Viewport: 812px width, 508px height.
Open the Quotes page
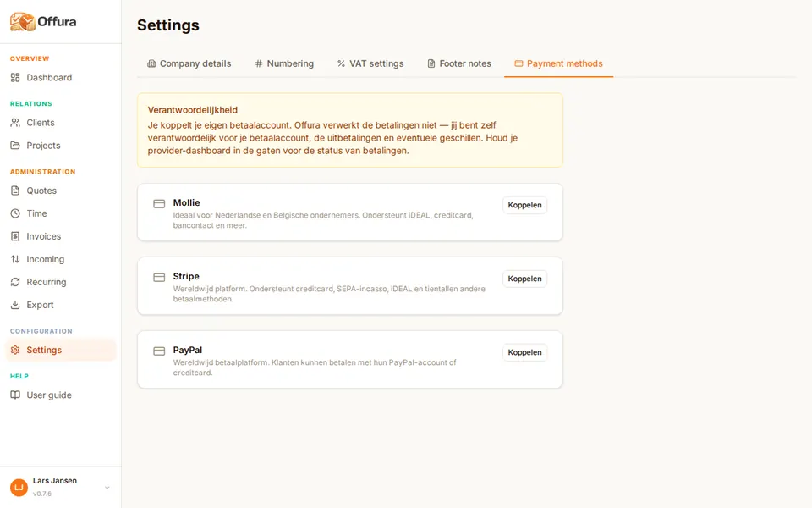click(x=61, y=190)
